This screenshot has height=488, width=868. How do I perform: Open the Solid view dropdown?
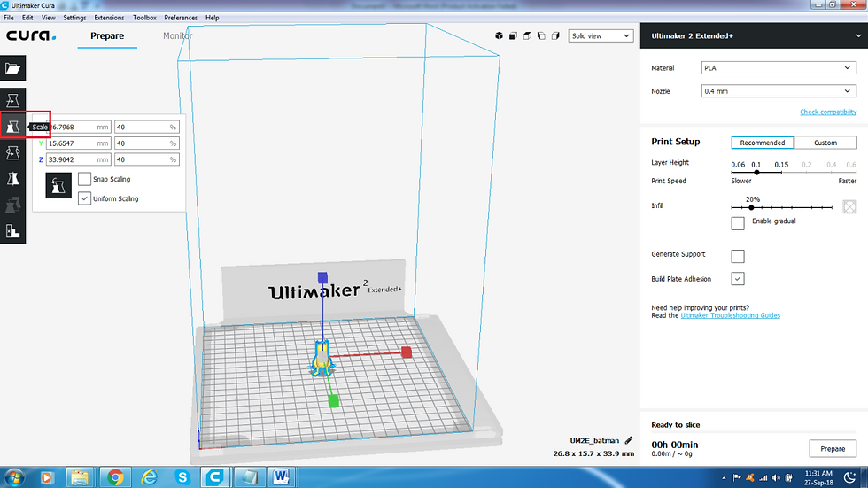(601, 36)
